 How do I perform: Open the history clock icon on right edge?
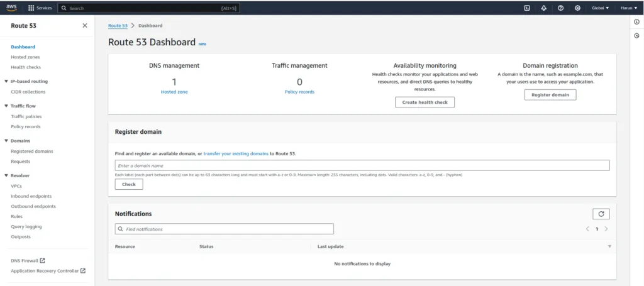636,36
